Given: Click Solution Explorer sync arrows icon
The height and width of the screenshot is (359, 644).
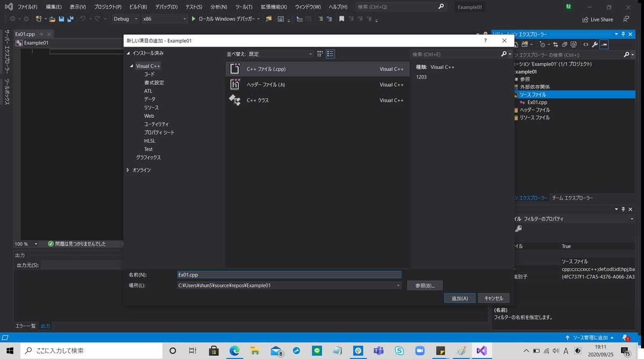Looking at the screenshot, I should 556,45.
